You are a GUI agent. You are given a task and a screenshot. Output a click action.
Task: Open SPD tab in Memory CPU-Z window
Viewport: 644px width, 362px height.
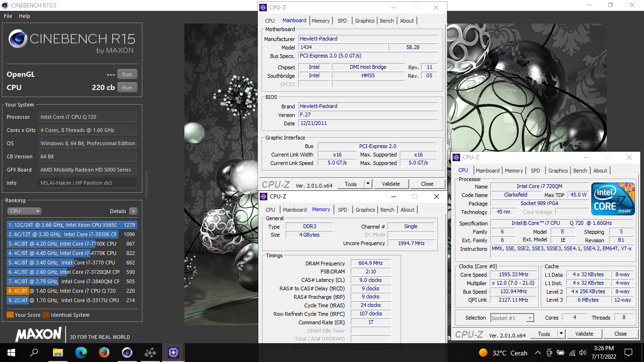point(343,210)
